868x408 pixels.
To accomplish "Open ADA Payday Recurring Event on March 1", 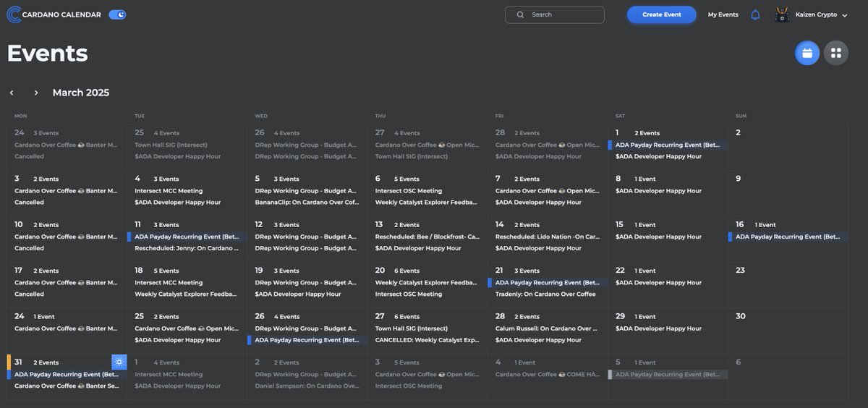I will pyautogui.click(x=668, y=145).
